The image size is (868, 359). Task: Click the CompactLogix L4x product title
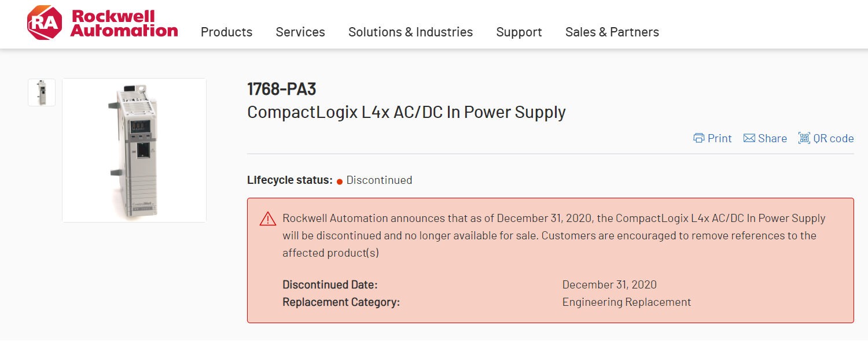pos(406,112)
